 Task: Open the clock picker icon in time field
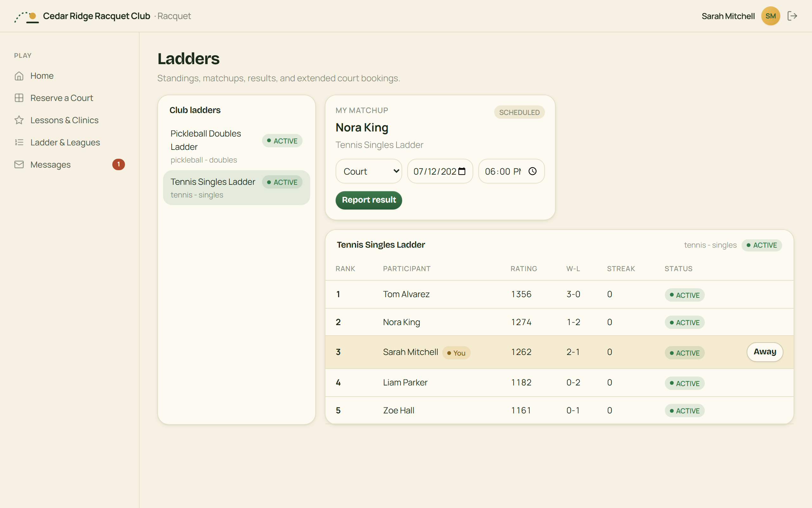(533, 171)
